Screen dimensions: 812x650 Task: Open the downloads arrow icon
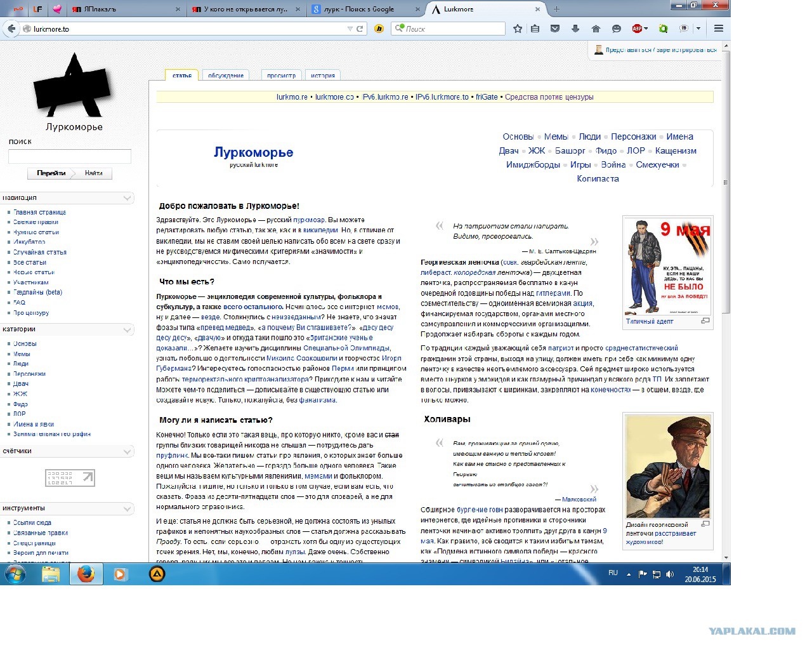[575, 29]
